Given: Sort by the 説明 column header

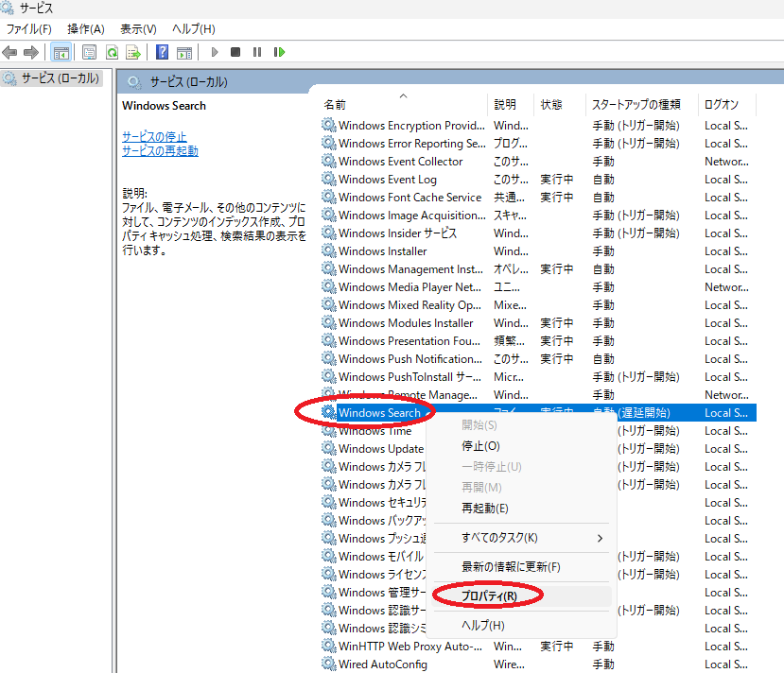Looking at the screenshot, I should tap(511, 104).
